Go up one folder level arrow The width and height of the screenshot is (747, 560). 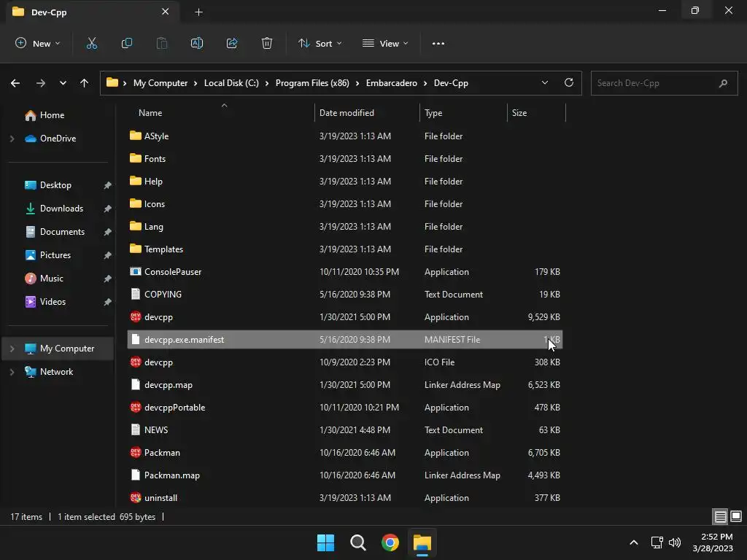click(x=85, y=83)
